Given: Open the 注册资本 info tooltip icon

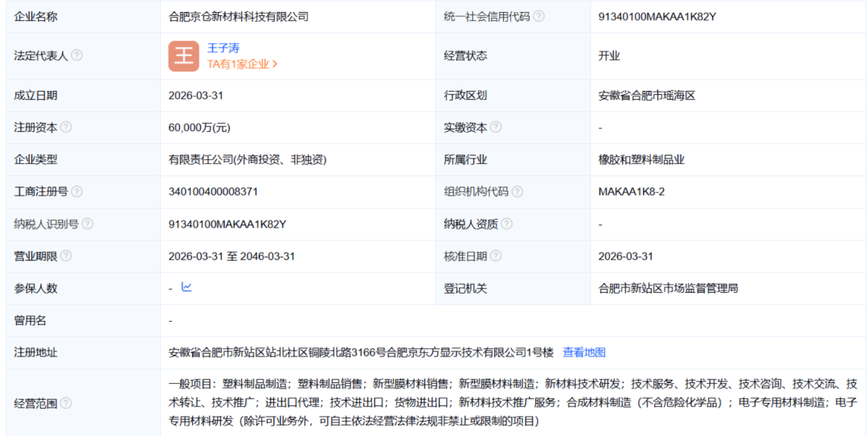Looking at the screenshot, I should click(x=66, y=127).
